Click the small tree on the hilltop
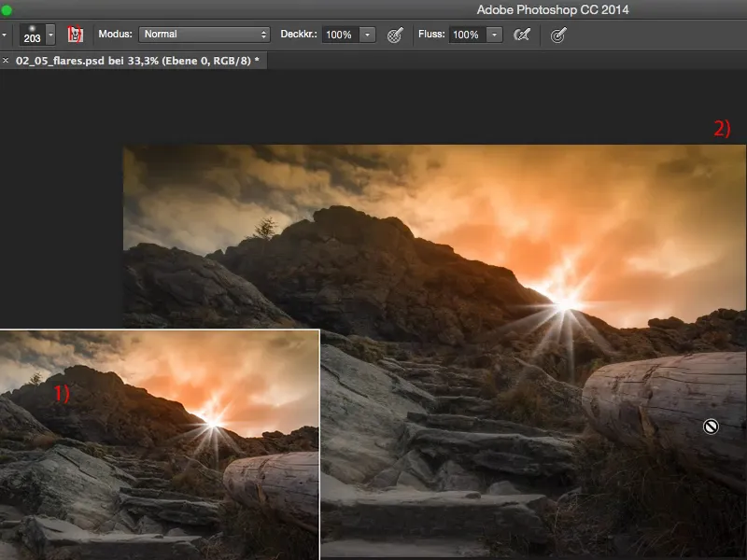The height and width of the screenshot is (560, 747). click(265, 227)
